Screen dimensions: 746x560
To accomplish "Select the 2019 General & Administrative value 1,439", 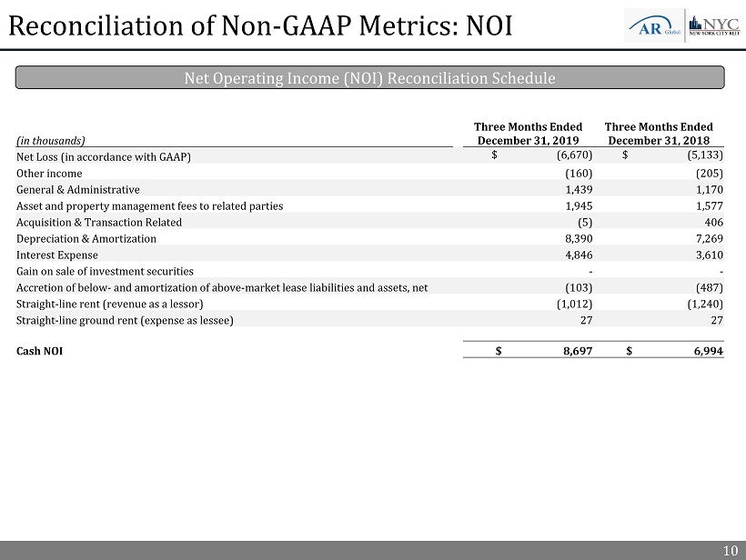I will [x=579, y=190].
